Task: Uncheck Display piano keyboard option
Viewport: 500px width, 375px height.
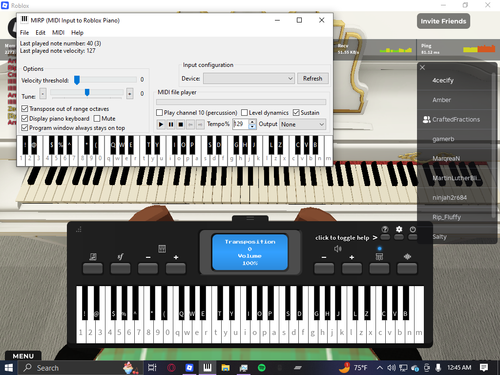Action: pyautogui.click(x=25, y=118)
